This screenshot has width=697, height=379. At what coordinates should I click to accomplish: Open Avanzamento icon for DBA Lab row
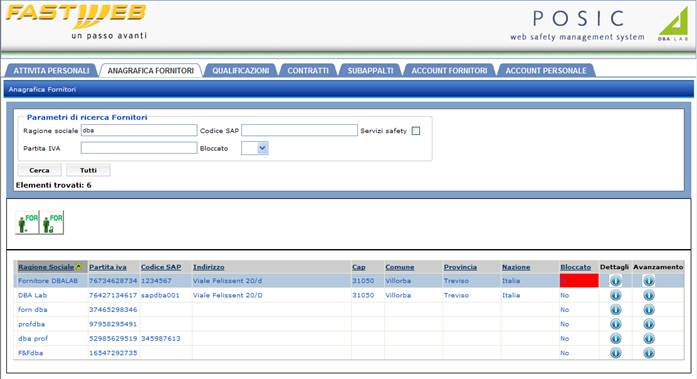coord(649,295)
